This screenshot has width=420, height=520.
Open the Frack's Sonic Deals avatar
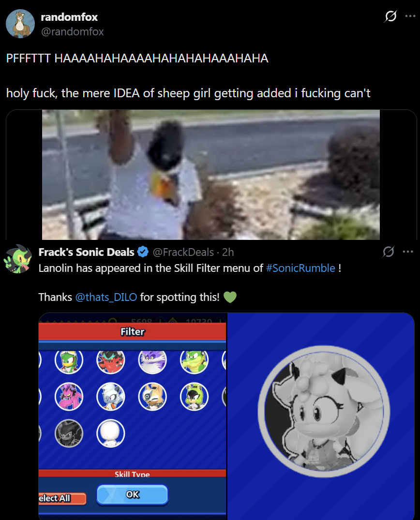click(17, 259)
